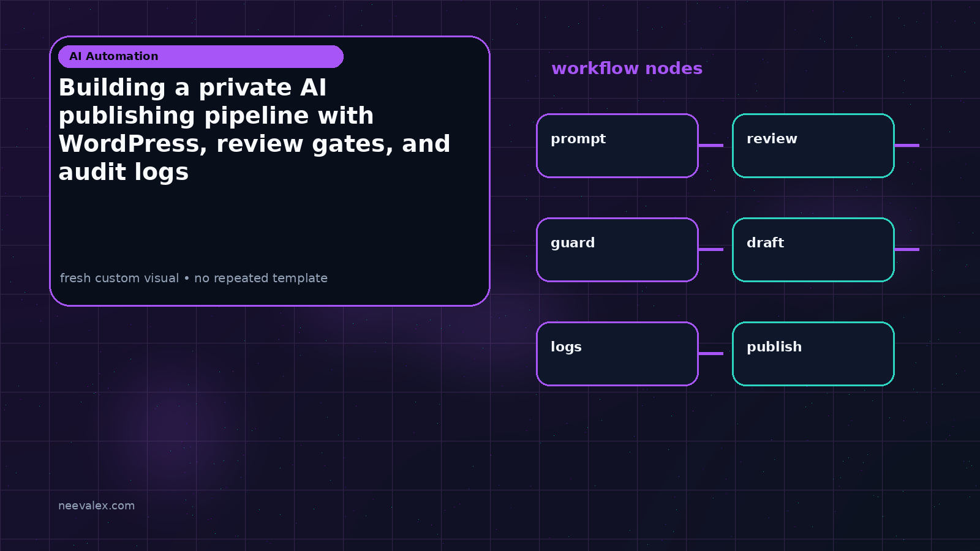Open the neevalex.com link
Image resolution: width=980 pixels, height=551 pixels.
click(96, 506)
